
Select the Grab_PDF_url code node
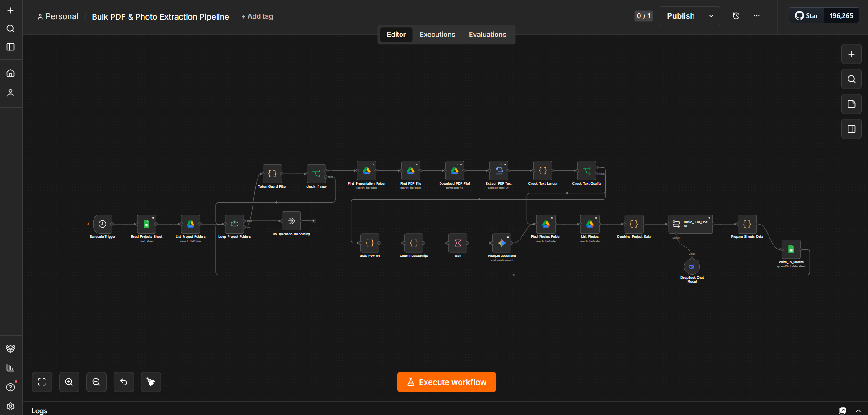point(370,243)
